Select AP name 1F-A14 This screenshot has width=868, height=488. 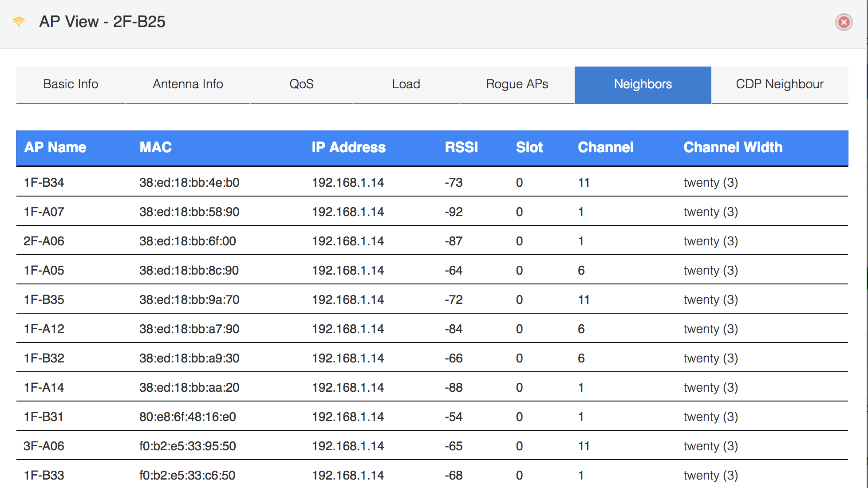tap(44, 387)
